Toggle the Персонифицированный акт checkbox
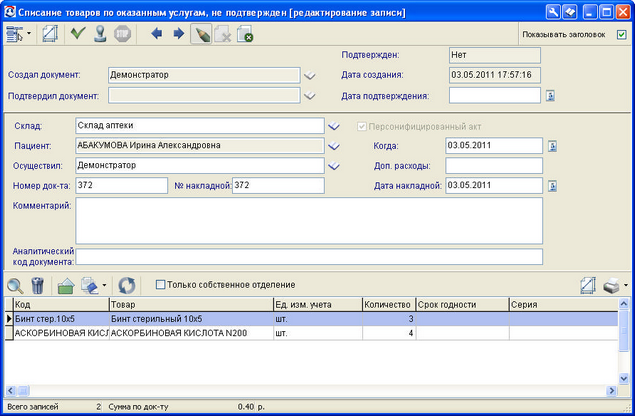635x416 pixels. [362, 126]
